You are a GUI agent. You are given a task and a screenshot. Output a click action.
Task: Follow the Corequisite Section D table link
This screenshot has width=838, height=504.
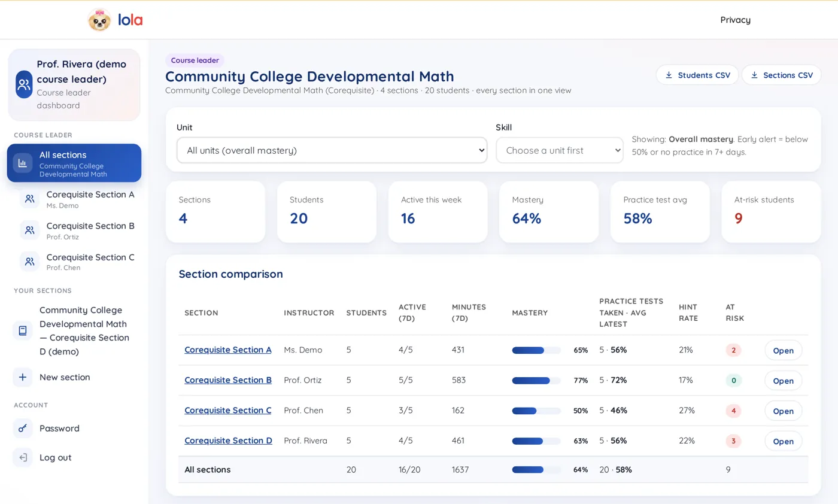tap(228, 441)
